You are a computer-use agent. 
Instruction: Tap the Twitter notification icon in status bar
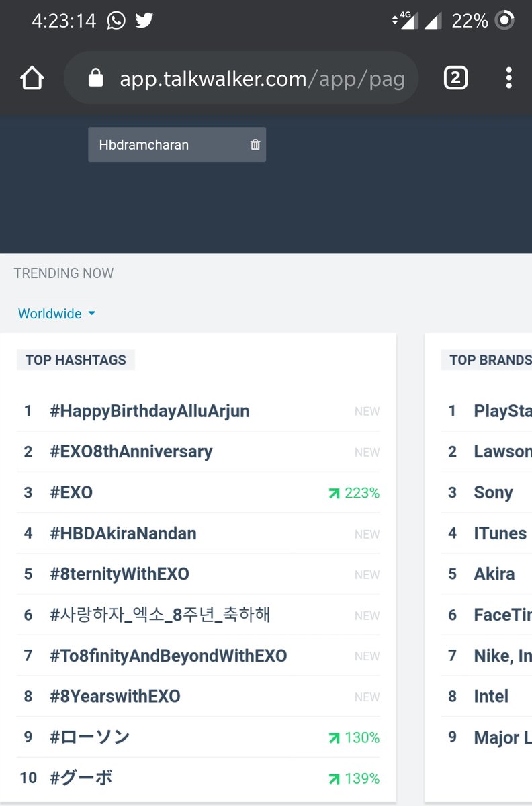tap(144, 21)
